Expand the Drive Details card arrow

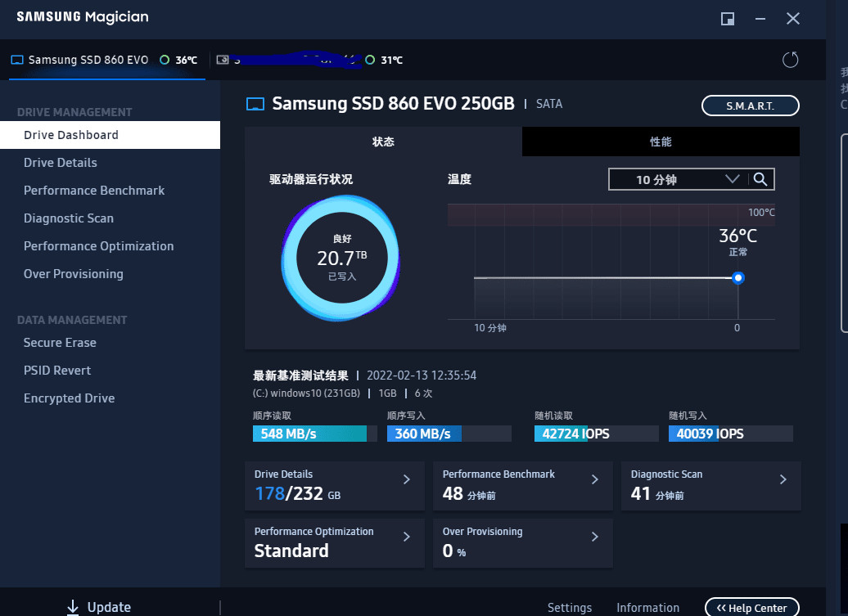[406, 480]
